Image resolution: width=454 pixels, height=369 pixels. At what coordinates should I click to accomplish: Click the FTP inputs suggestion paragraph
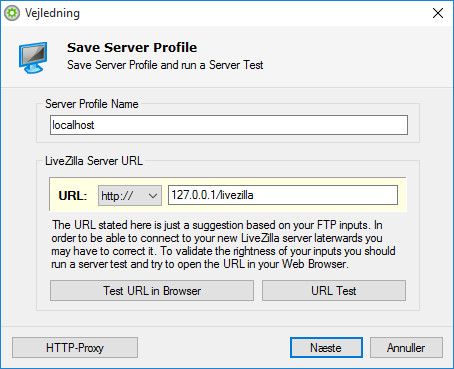[x=223, y=244]
